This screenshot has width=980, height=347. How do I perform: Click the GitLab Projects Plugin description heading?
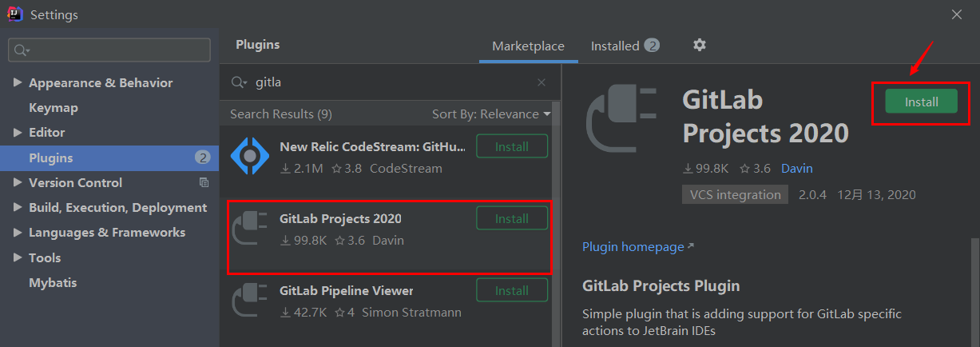661,285
